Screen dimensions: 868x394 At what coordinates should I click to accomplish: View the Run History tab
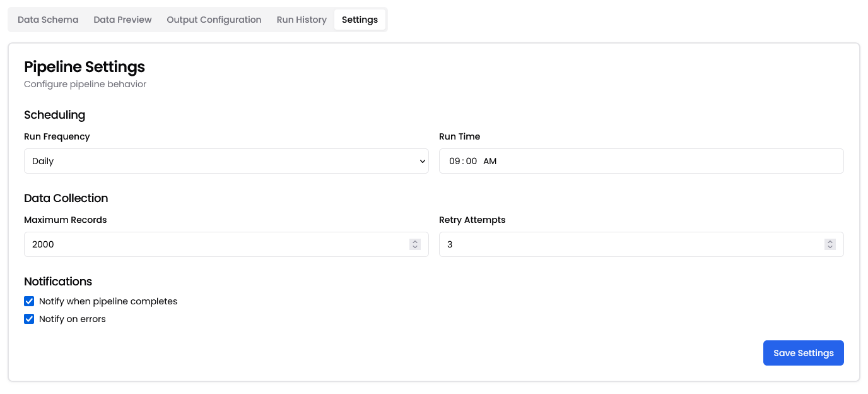302,20
